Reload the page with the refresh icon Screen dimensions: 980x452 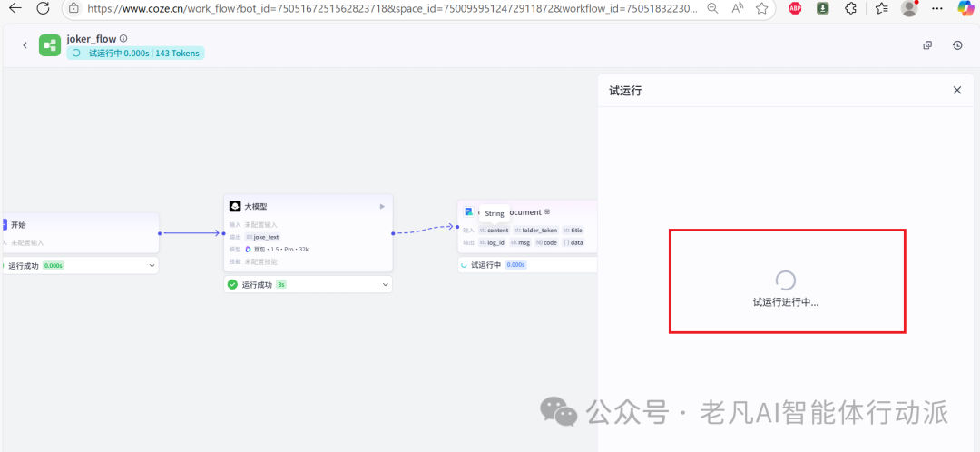pyautogui.click(x=43, y=8)
